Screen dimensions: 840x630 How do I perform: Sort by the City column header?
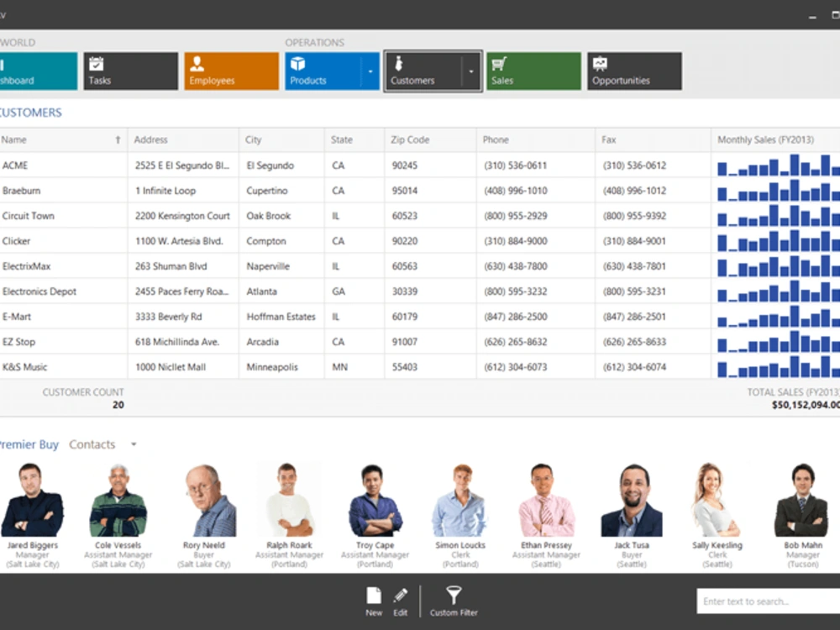(x=281, y=139)
